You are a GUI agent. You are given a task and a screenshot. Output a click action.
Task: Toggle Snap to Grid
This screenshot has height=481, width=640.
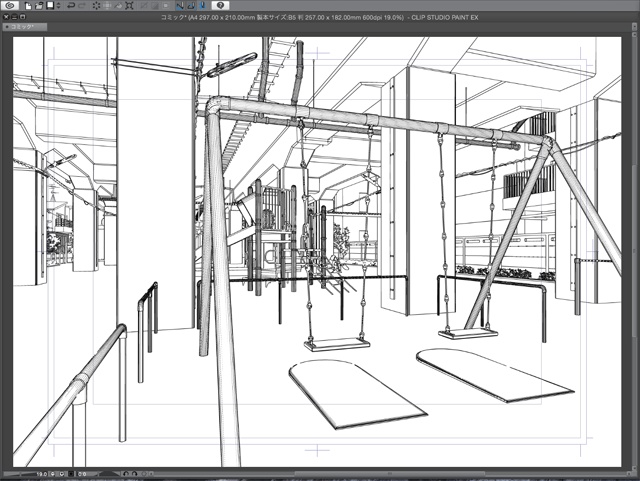202,6
